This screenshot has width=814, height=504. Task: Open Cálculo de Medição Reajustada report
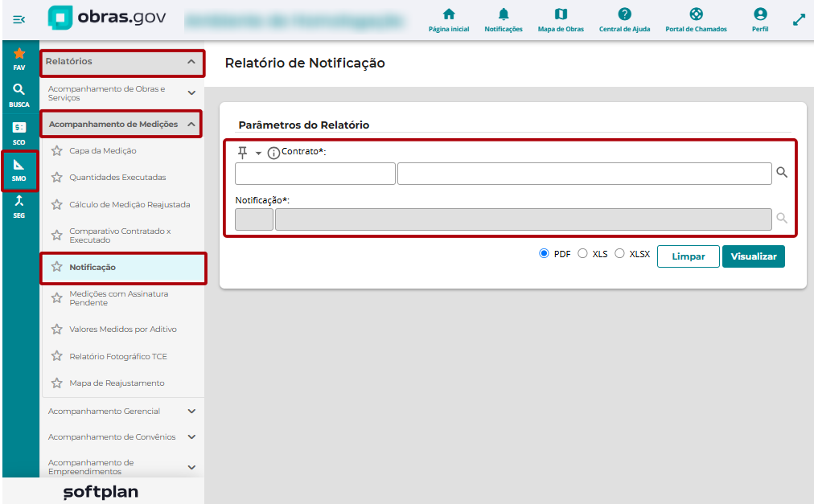pos(129,204)
